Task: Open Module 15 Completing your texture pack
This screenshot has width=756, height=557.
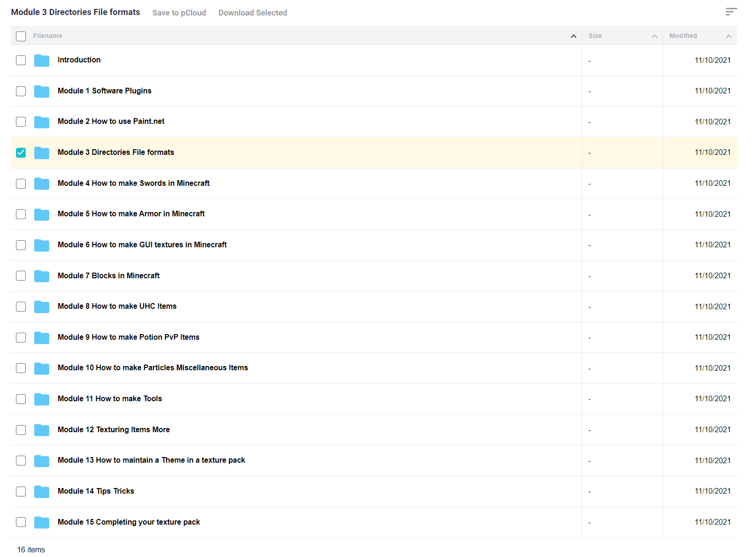Action: pos(129,522)
